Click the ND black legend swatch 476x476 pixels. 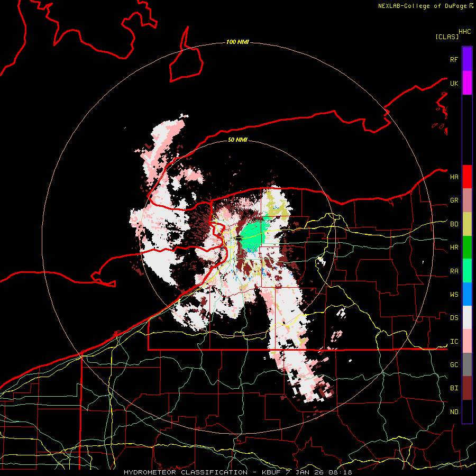pyautogui.click(x=467, y=411)
